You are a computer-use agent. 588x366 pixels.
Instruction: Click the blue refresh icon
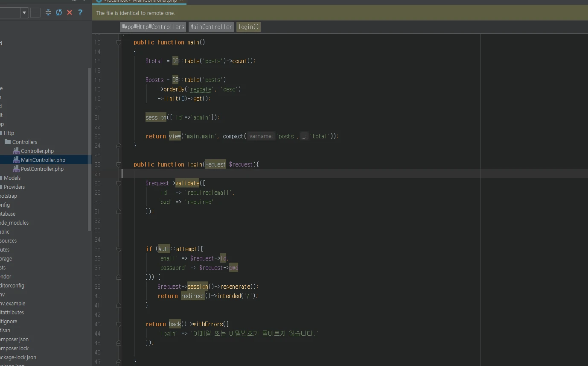click(x=59, y=13)
